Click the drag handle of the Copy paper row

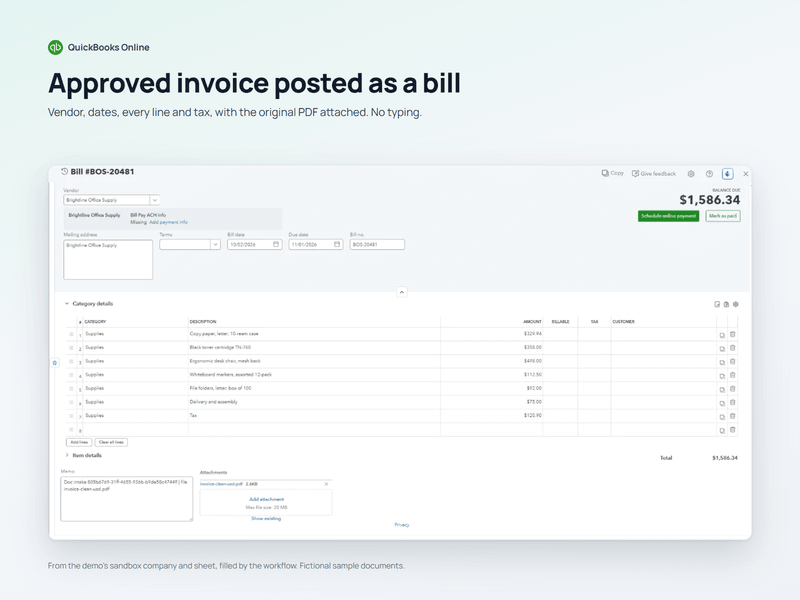tap(71, 334)
